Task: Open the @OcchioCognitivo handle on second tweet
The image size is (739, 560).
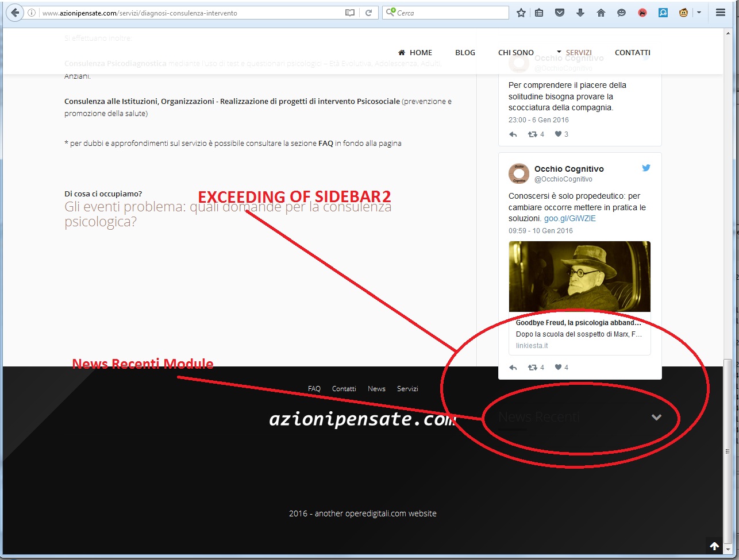Action: [x=563, y=179]
